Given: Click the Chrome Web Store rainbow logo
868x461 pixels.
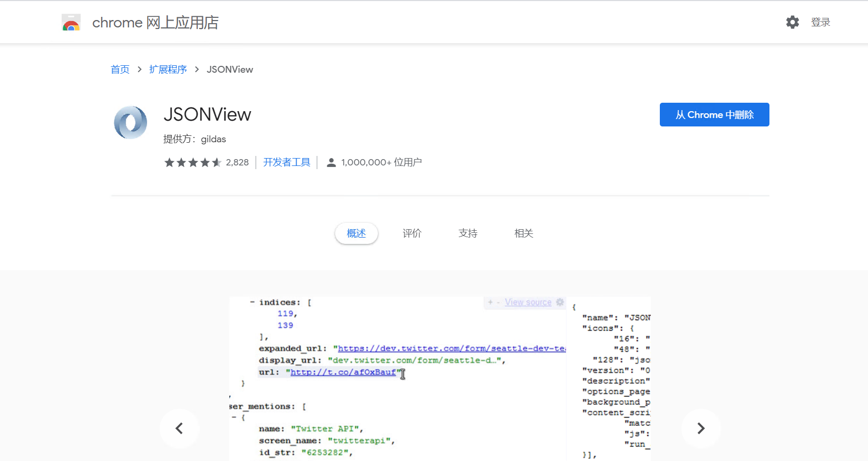Looking at the screenshot, I should (x=71, y=23).
